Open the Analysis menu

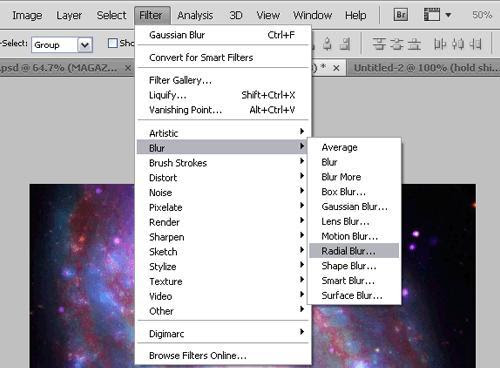pos(195,15)
